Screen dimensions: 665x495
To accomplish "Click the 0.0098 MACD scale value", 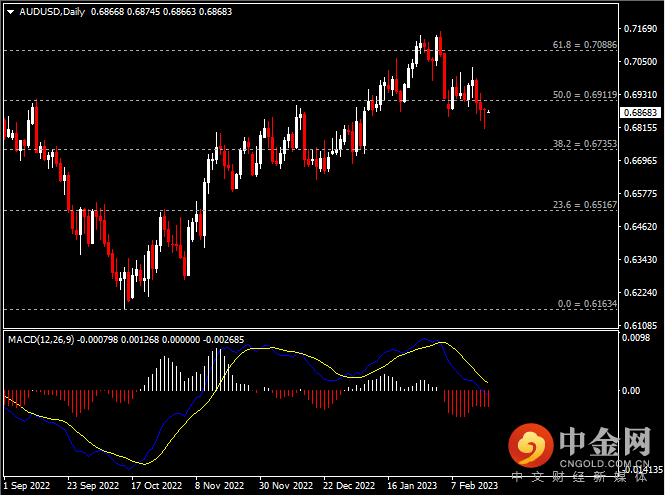I will click(636, 338).
